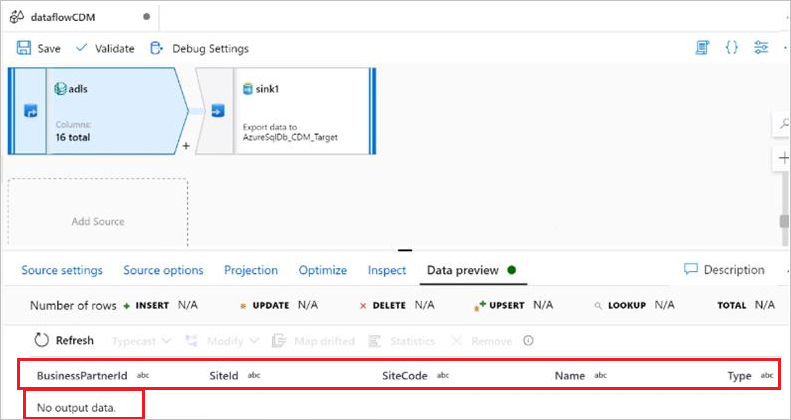This screenshot has width=791, height=420.
Task: Open the Description panel
Action: point(724,270)
